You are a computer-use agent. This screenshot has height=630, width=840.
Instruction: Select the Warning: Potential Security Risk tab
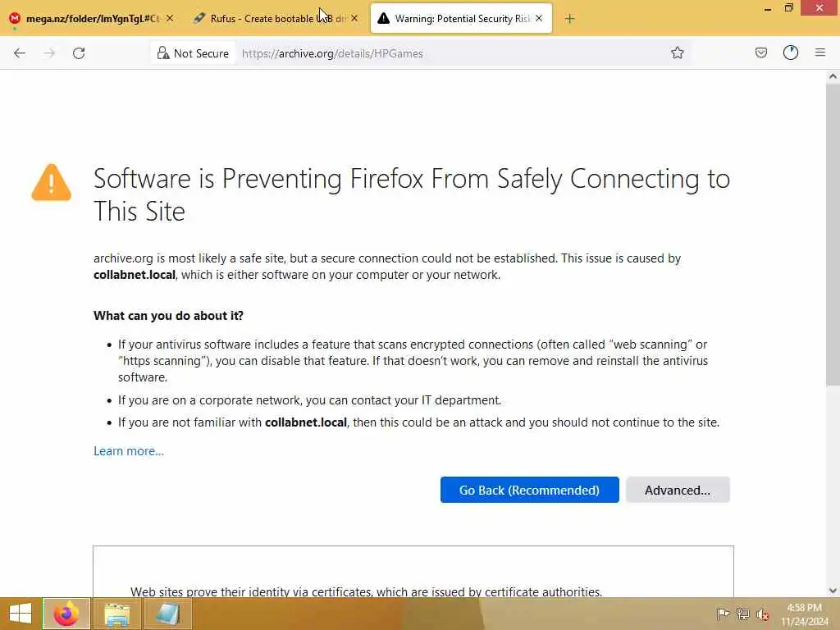coord(461,19)
